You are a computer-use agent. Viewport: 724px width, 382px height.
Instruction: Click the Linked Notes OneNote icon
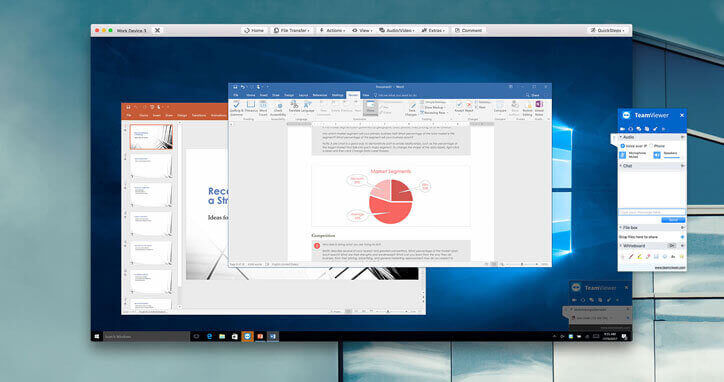(x=539, y=108)
